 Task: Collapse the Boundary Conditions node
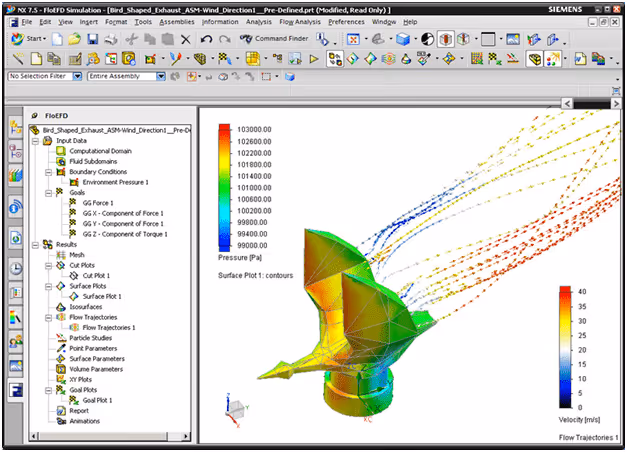(x=48, y=172)
